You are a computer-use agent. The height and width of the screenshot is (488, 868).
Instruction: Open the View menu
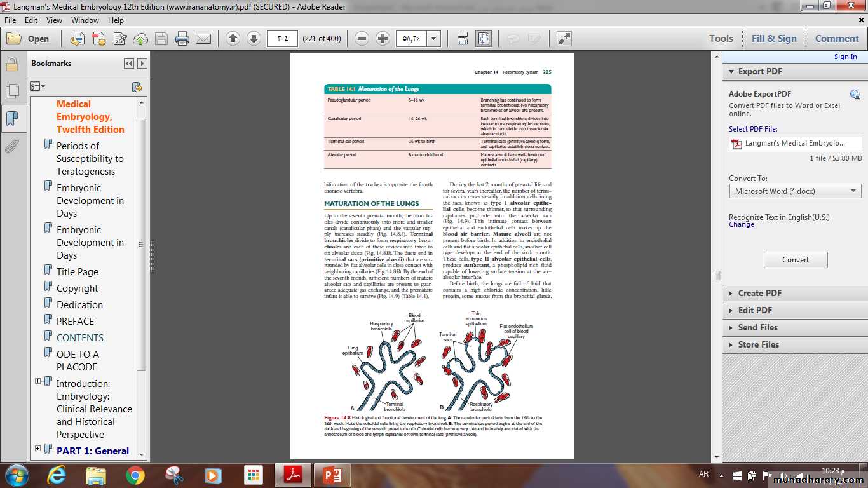click(54, 20)
